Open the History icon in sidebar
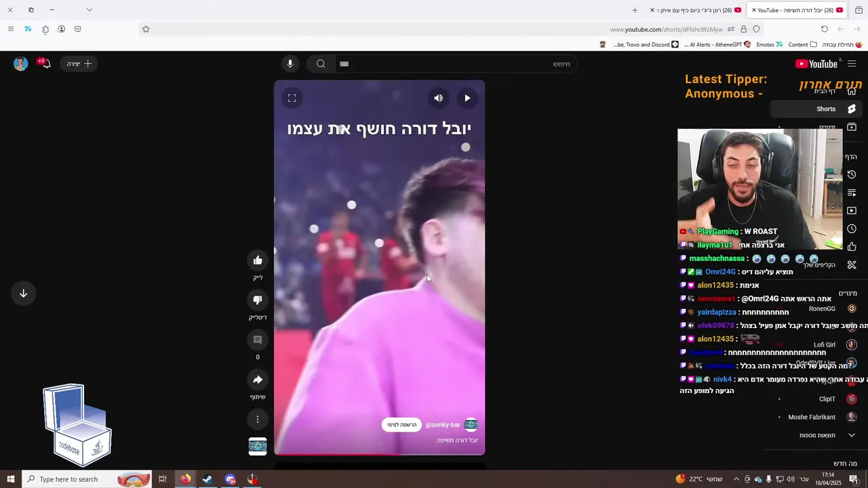Viewport: 868px width, 488px height. [x=852, y=175]
